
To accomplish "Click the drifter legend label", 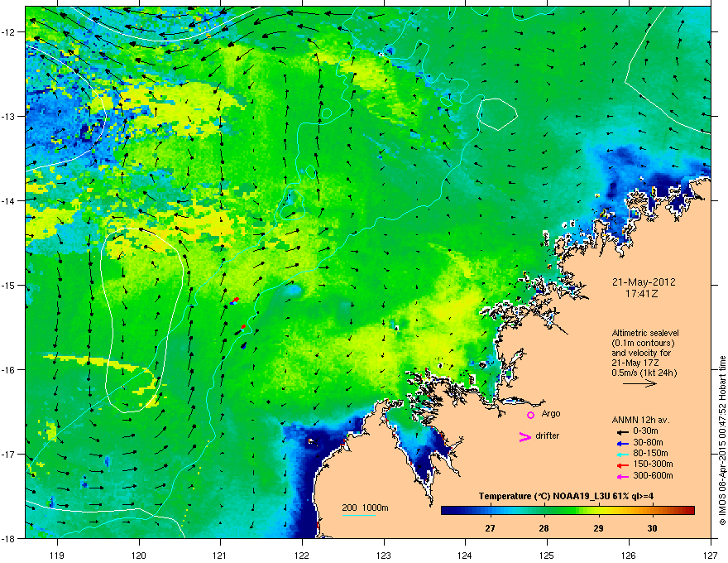I will click(x=548, y=435).
